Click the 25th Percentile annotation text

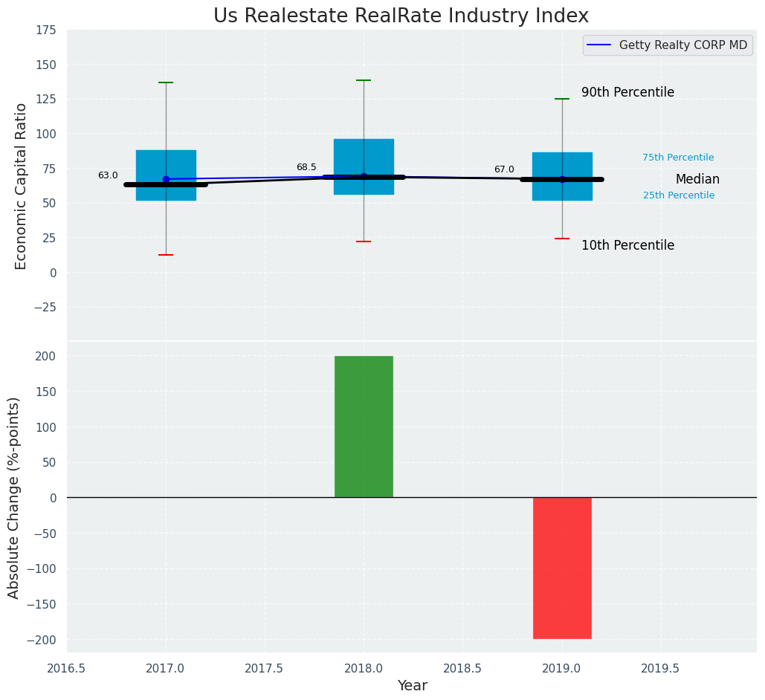pyautogui.click(x=678, y=195)
